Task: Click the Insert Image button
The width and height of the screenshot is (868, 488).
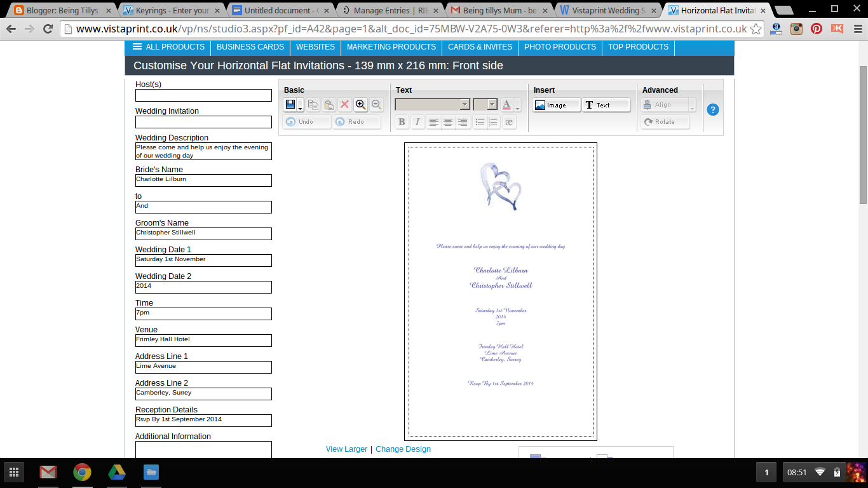Action: pyautogui.click(x=557, y=105)
